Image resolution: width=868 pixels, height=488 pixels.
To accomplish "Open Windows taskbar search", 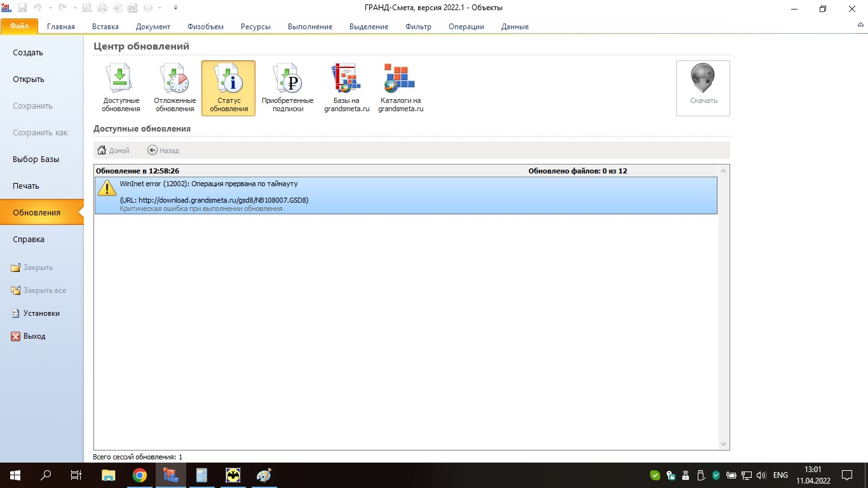I will tap(46, 475).
